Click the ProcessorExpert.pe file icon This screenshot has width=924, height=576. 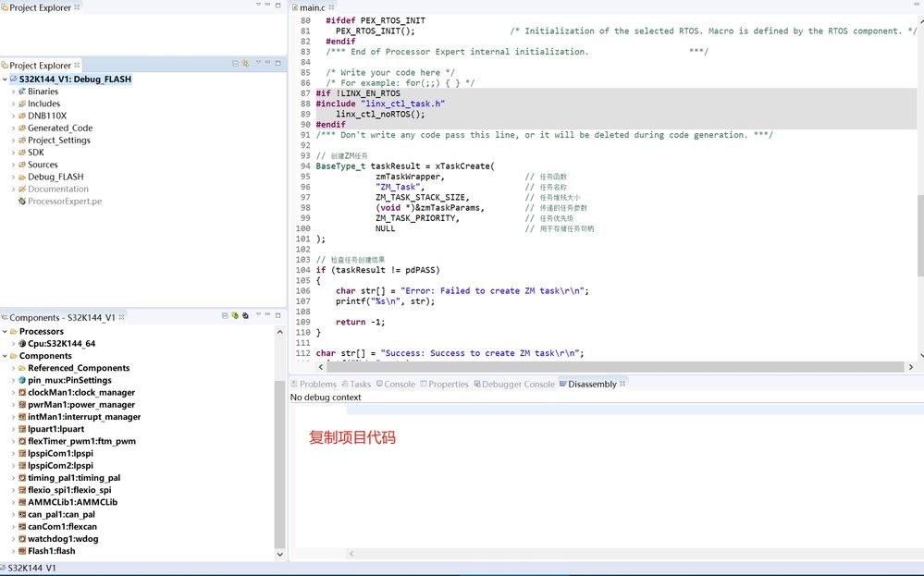pyautogui.click(x=22, y=201)
